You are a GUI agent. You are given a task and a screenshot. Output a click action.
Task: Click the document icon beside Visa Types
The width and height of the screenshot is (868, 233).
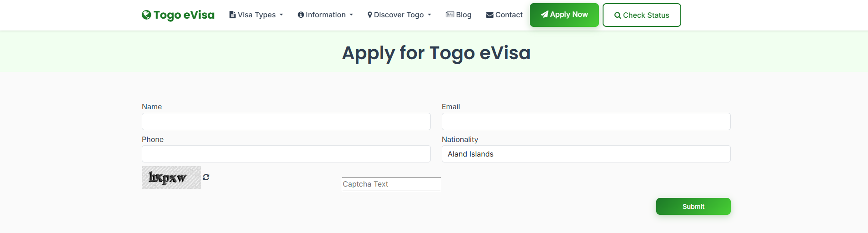click(x=232, y=15)
